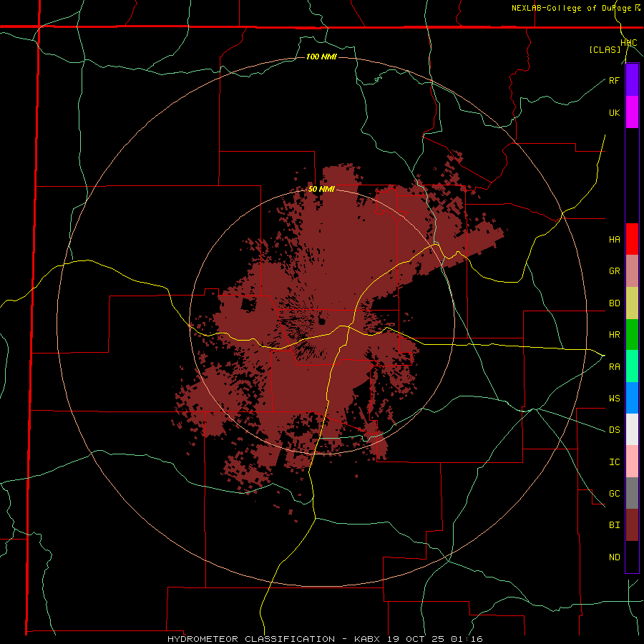Viewport: 644px width, 644px height.
Task: Select the dark red BI biological swatch
Action: 632,525
